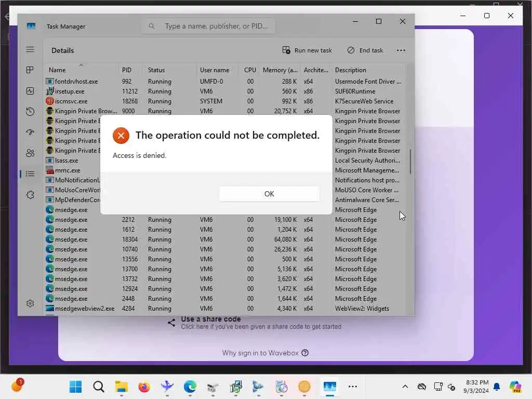Select the Details list icon in sidebar
Image resolution: width=532 pixels, height=399 pixels.
pos(30,174)
